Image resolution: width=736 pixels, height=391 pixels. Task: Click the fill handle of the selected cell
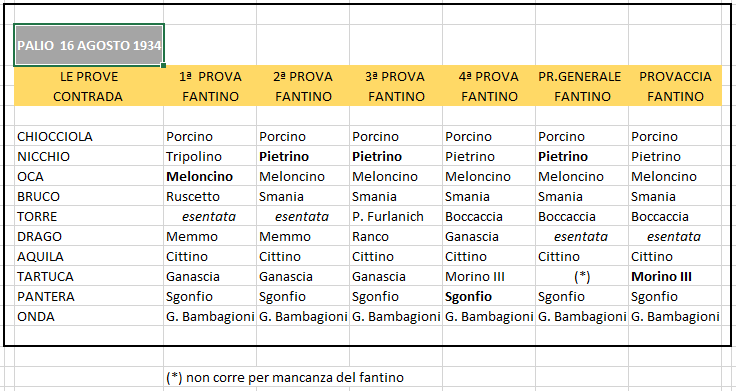163,65
